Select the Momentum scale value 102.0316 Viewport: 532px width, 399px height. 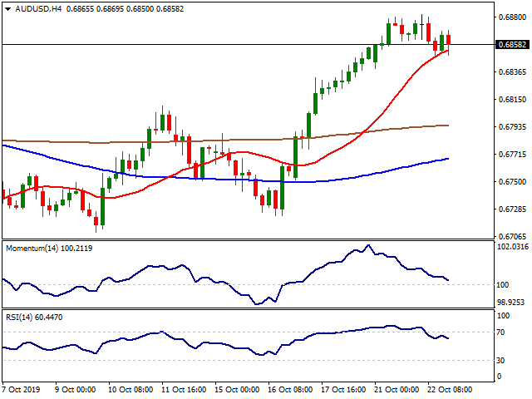513,247
